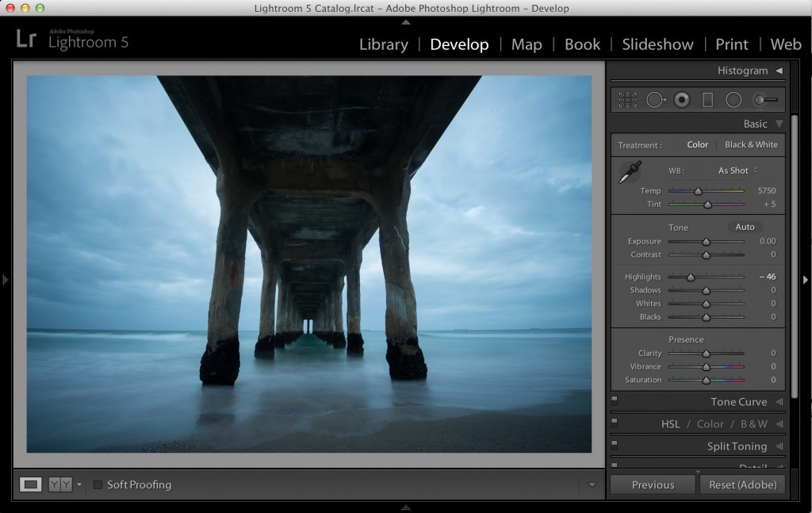Switch to Before/After YY view
The height and width of the screenshot is (513, 812).
click(x=60, y=484)
